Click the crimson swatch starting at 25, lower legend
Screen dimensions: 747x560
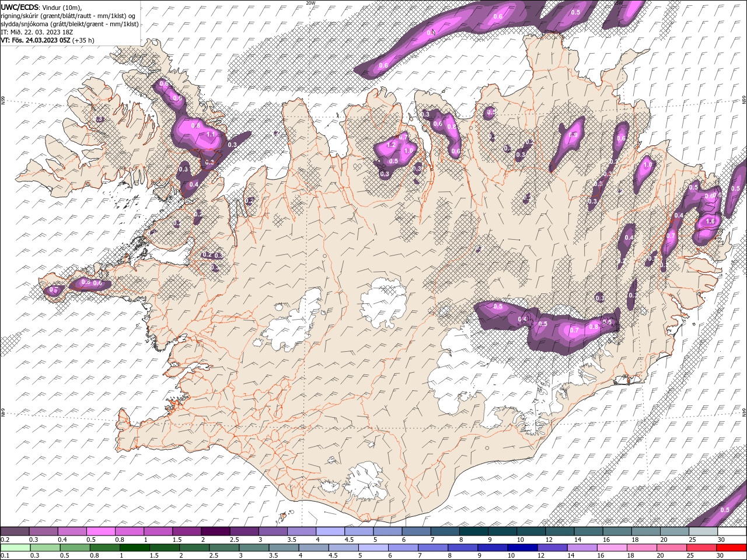[x=701, y=548]
